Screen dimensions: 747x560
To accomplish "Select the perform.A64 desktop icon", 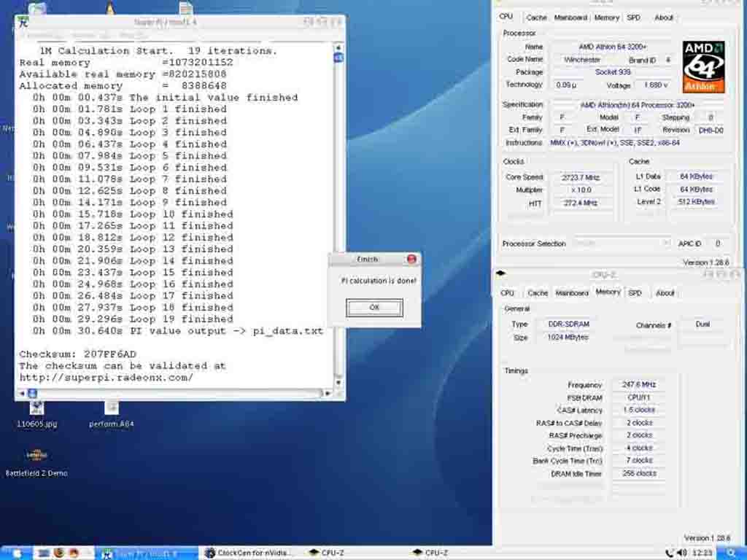I will [x=112, y=414].
